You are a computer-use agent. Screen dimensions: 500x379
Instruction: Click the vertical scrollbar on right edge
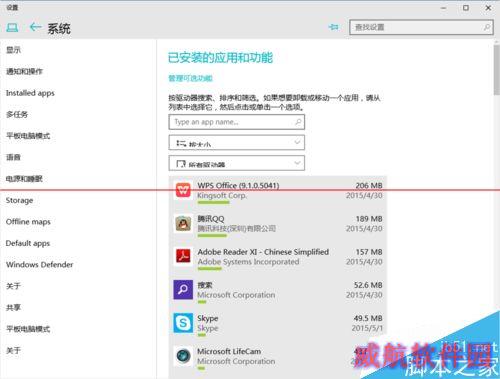point(496,70)
